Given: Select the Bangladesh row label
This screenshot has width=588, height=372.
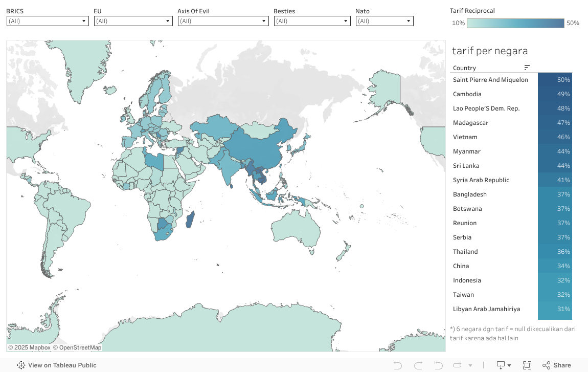Looking at the screenshot, I should 469,194.
